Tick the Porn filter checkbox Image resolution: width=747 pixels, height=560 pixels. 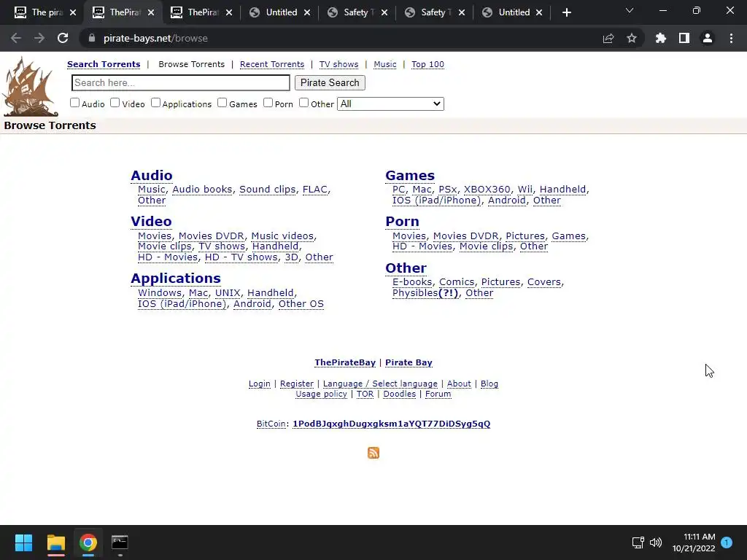268,102
